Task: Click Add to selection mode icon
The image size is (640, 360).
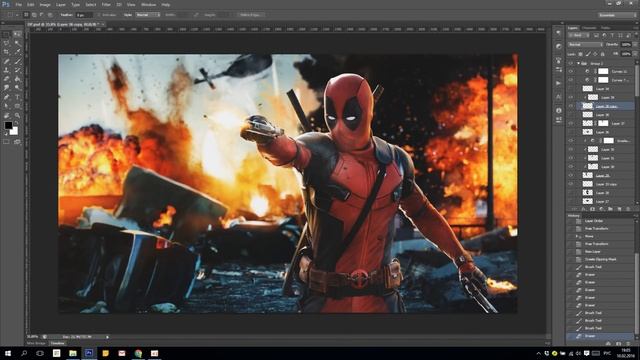Action: [x=34, y=15]
